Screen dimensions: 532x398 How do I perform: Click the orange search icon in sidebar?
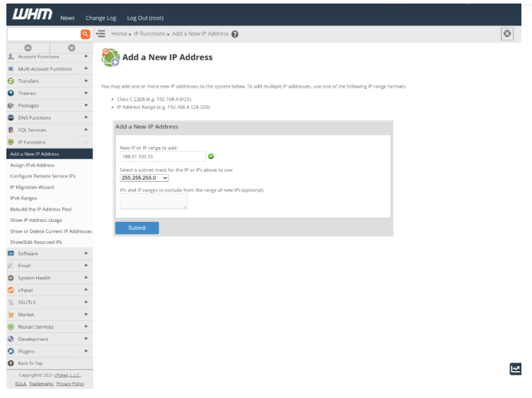click(86, 34)
